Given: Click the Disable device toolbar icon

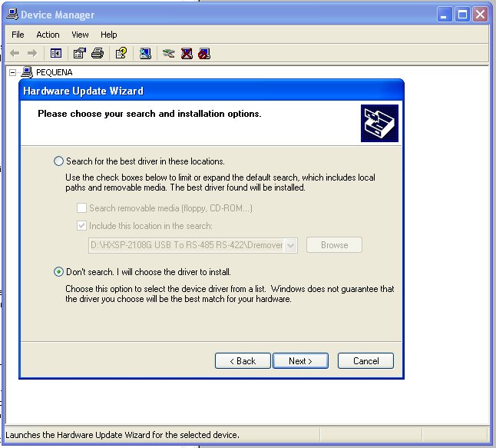Looking at the screenshot, I should [204, 53].
